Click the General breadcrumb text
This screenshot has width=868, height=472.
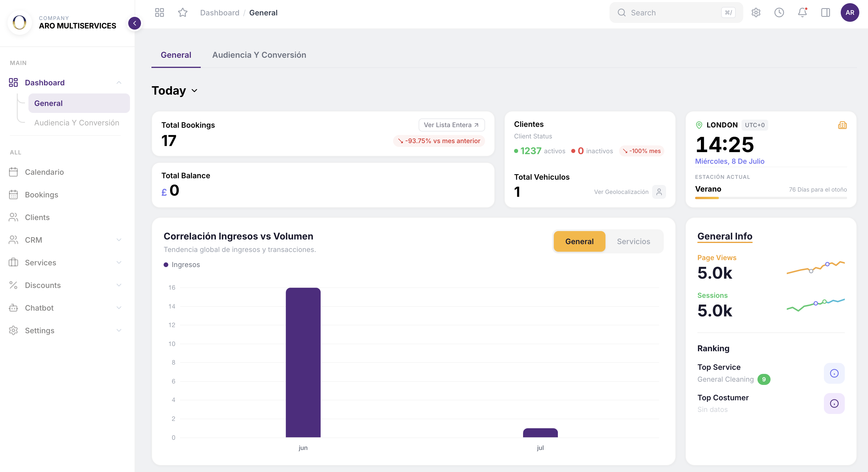[263, 13]
